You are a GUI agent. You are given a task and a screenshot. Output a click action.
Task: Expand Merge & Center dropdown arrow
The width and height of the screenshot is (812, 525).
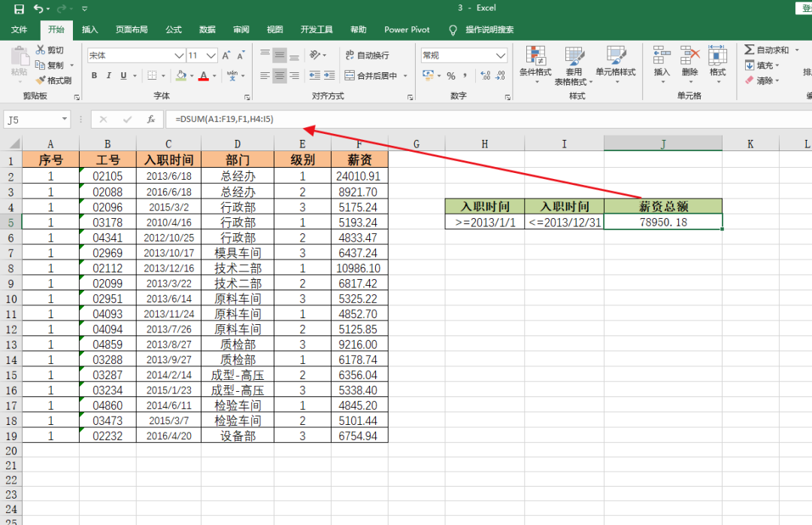pos(405,76)
